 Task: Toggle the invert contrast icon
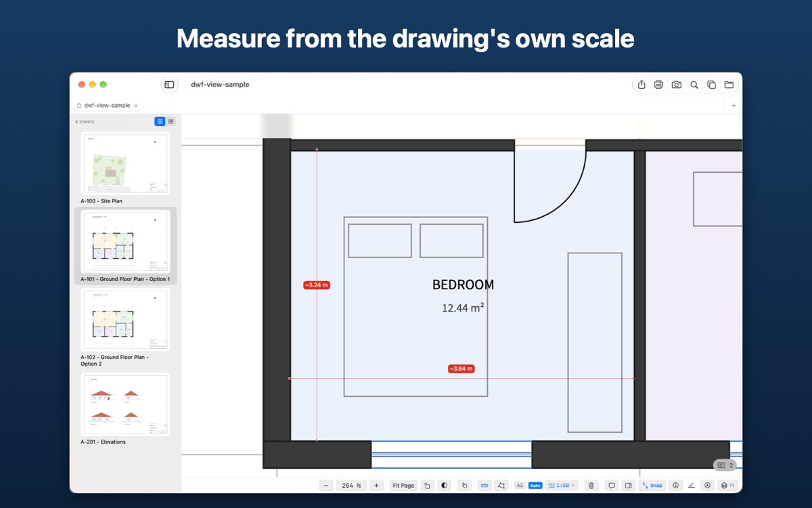[444, 485]
